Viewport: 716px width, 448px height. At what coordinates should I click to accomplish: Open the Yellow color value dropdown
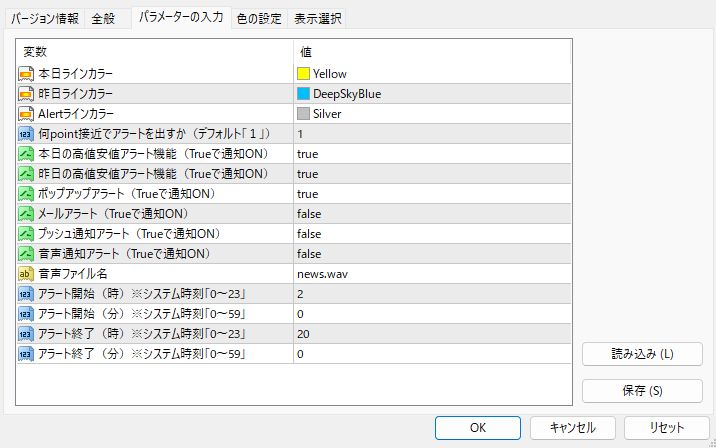430,74
